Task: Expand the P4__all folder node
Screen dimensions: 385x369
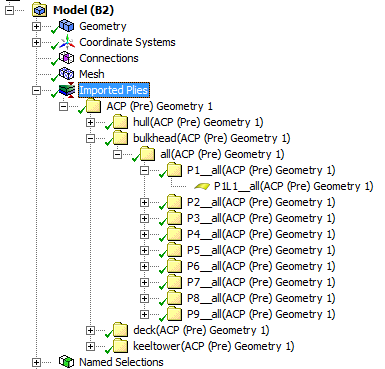Action: (x=144, y=234)
